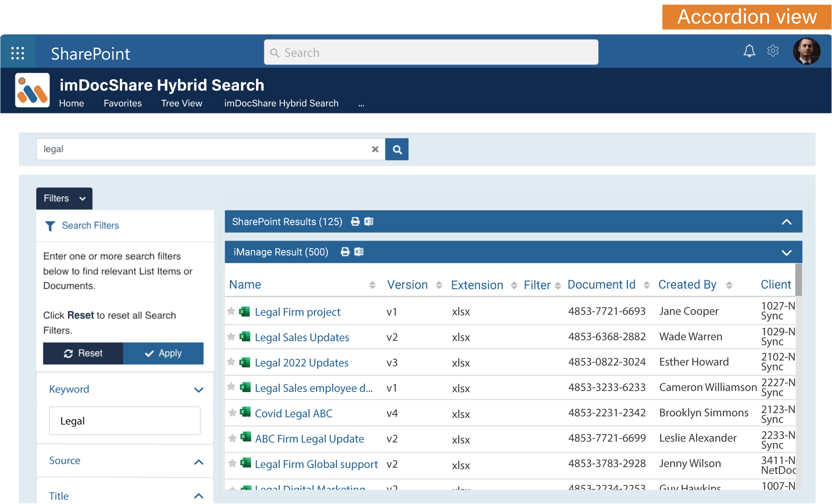This screenshot has height=504, width=832.
Task: Open the Covid Legal ABC document
Action: 294,414
